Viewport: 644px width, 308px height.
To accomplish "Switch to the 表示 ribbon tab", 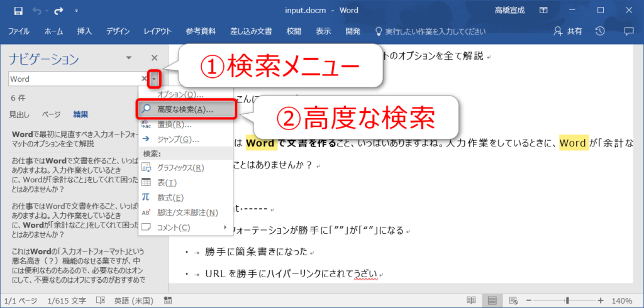I will click(323, 31).
